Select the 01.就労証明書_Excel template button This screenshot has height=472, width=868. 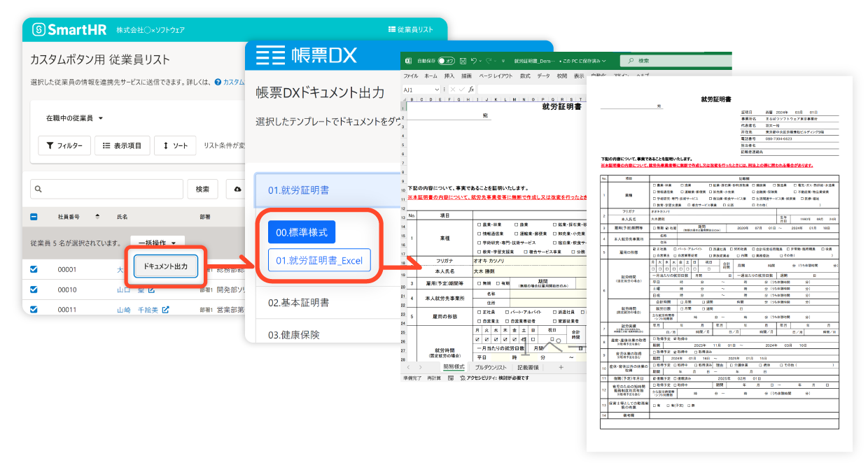[x=318, y=261]
